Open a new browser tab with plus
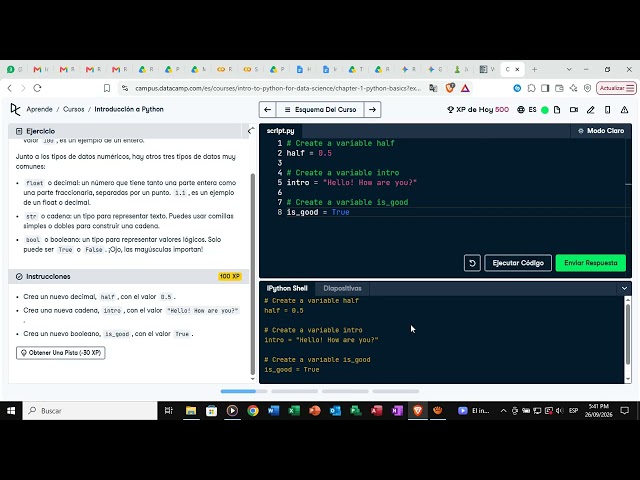Screen dimensions: 640x480 534,69
